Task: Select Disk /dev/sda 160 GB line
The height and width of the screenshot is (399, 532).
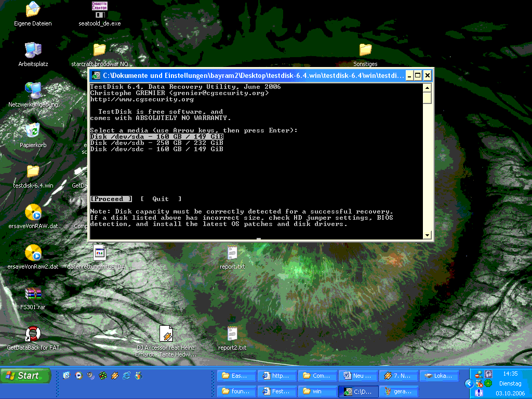Action: click(x=157, y=137)
